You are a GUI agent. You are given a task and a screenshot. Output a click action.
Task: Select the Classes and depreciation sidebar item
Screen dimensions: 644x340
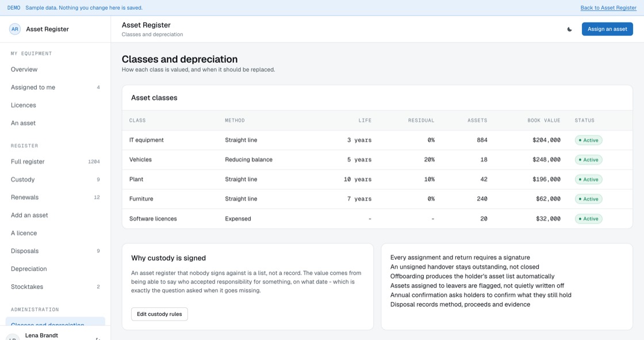pyautogui.click(x=55, y=322)
